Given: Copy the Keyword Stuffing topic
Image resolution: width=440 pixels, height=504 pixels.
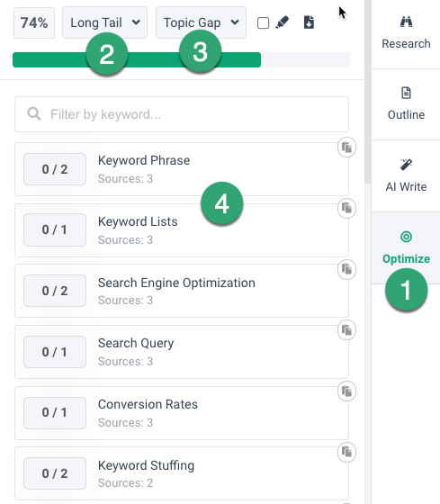Looking at the screenshot, I should [346, 452].
